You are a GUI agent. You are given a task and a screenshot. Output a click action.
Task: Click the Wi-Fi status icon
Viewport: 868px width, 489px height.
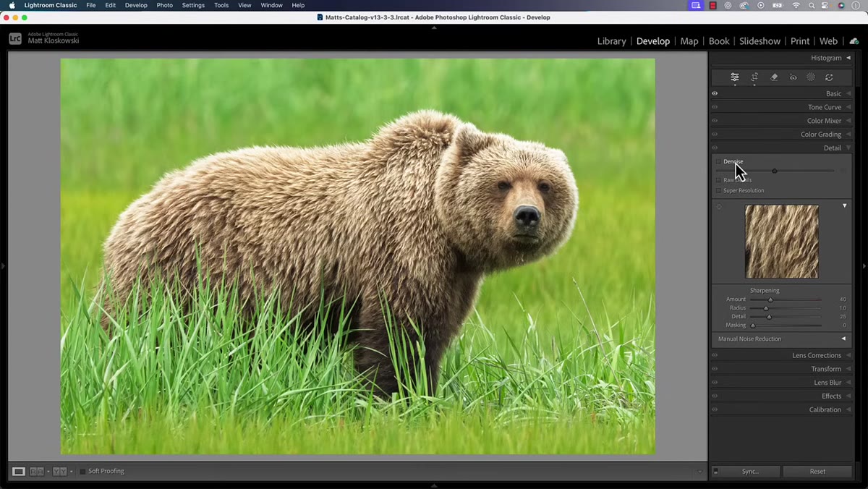[x=796, y=5]
